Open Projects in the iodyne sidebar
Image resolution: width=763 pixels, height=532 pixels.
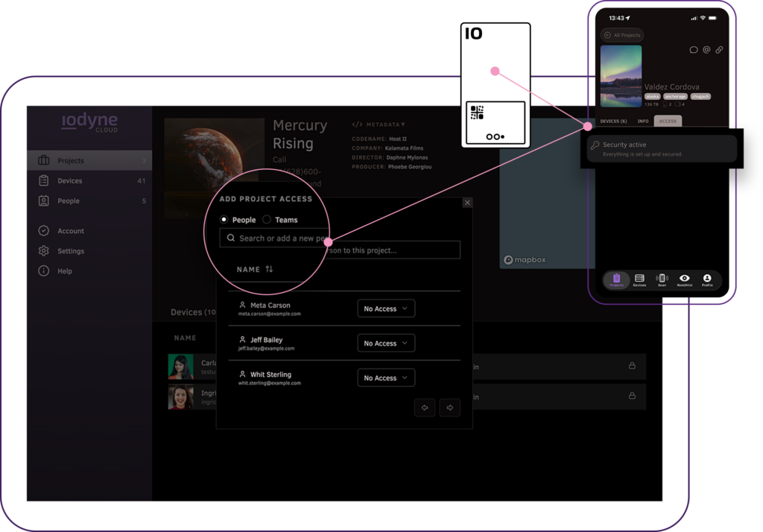(89, 161)
